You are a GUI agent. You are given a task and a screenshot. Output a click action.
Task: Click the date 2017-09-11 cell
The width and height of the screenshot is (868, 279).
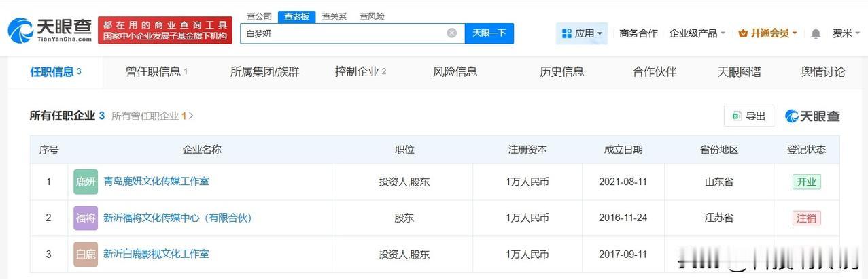(x=623, y=254)
